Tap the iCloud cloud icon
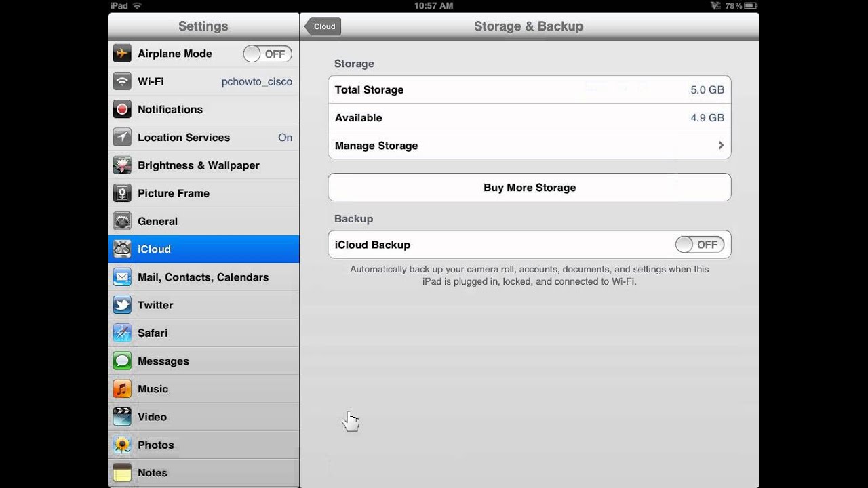Image resolution: width=868 pixels, height=488 pixels. 122,249
